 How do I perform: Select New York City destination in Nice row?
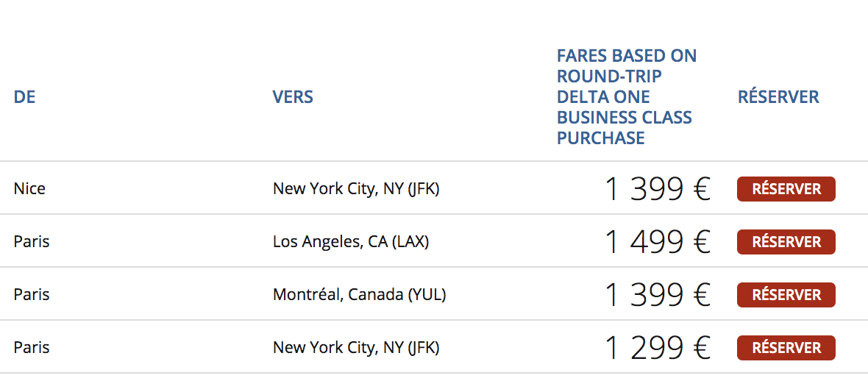coord(356,189)
